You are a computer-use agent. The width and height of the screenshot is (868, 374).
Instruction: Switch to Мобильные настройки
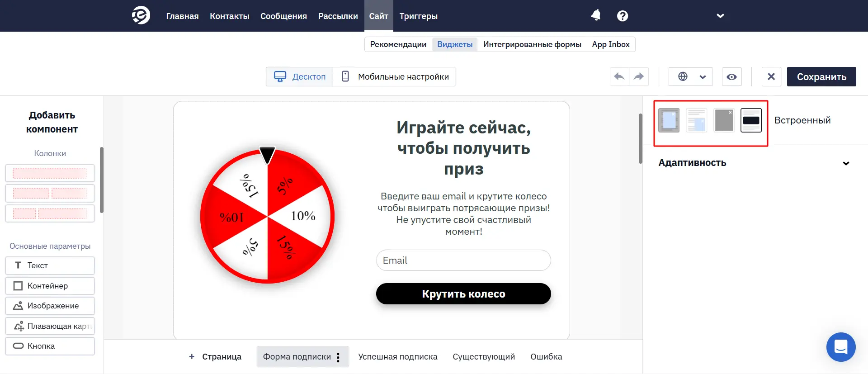[x=394, y=76]
